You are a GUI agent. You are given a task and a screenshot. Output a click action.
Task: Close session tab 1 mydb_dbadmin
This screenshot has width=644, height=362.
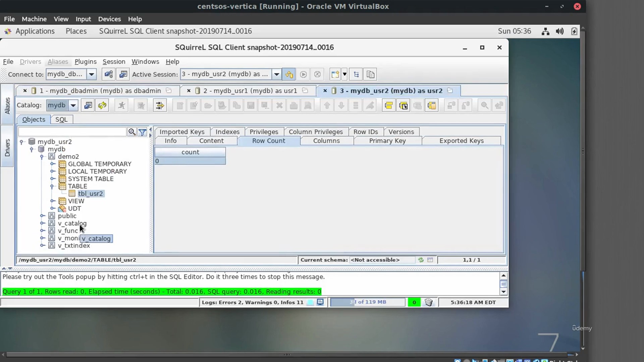25,90
